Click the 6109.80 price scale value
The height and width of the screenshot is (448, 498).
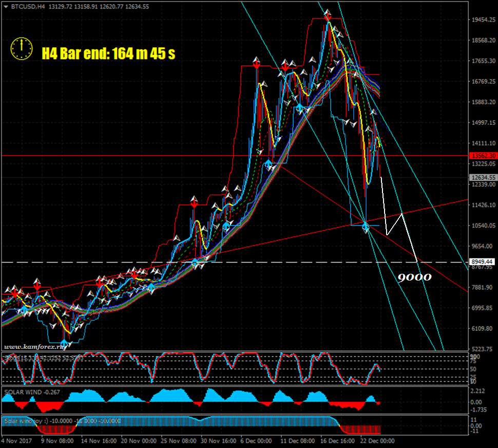coord(482,328)
